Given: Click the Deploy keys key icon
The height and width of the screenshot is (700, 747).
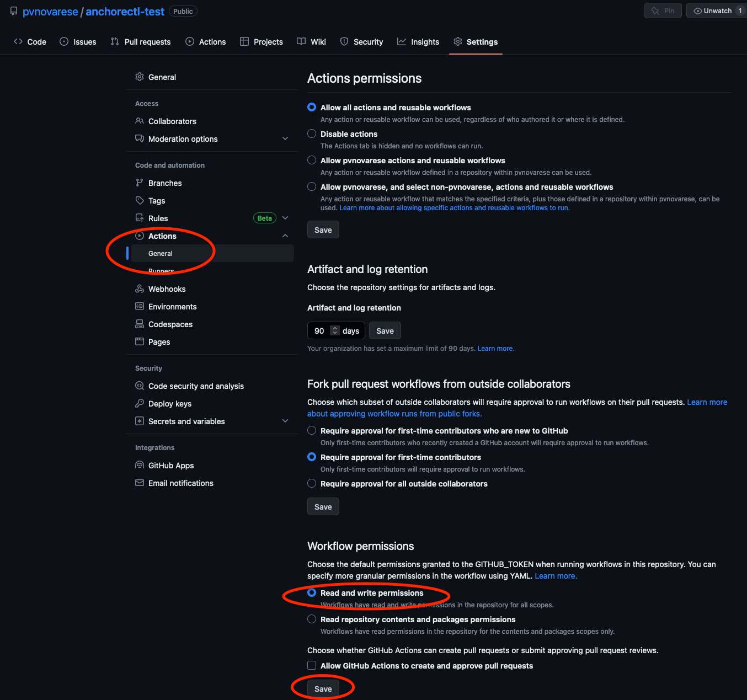Looking at the screenshot, I should point(140,404).
